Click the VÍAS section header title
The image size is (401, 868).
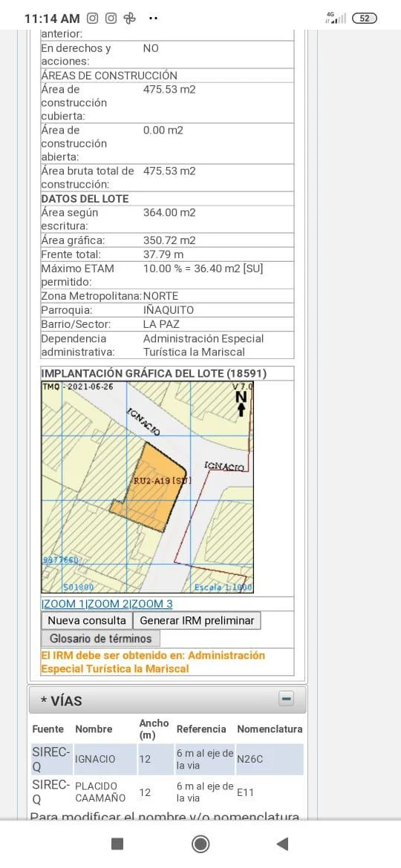61,701
